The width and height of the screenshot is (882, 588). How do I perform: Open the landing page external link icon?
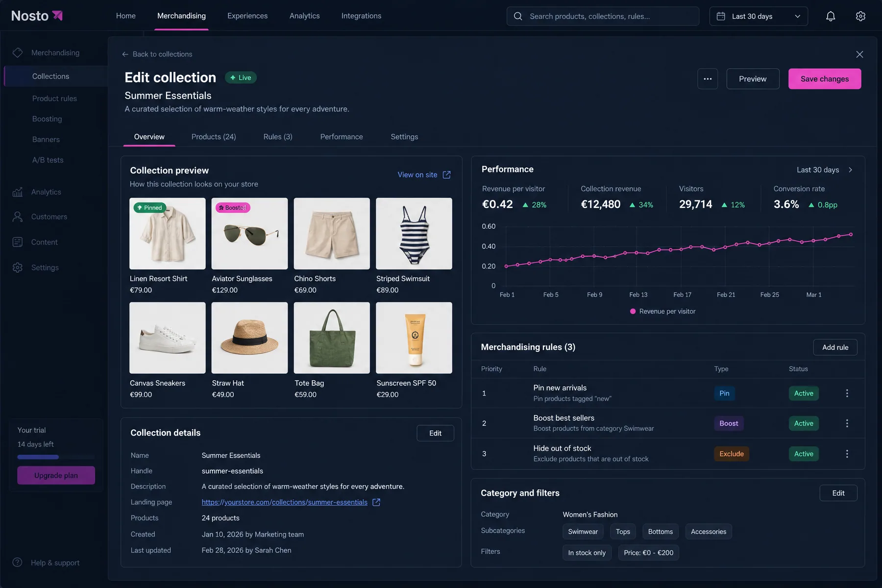[376, 502]
